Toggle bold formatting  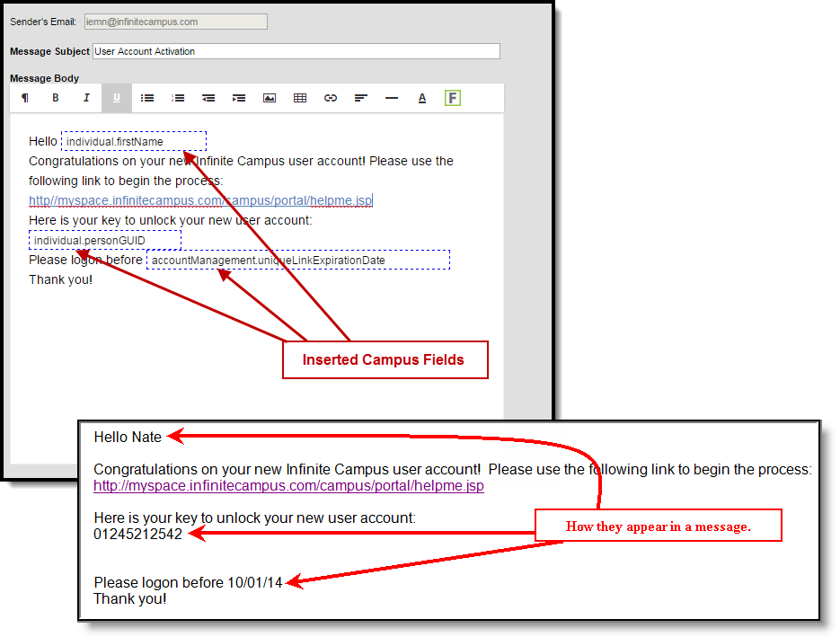pos(56,98)
